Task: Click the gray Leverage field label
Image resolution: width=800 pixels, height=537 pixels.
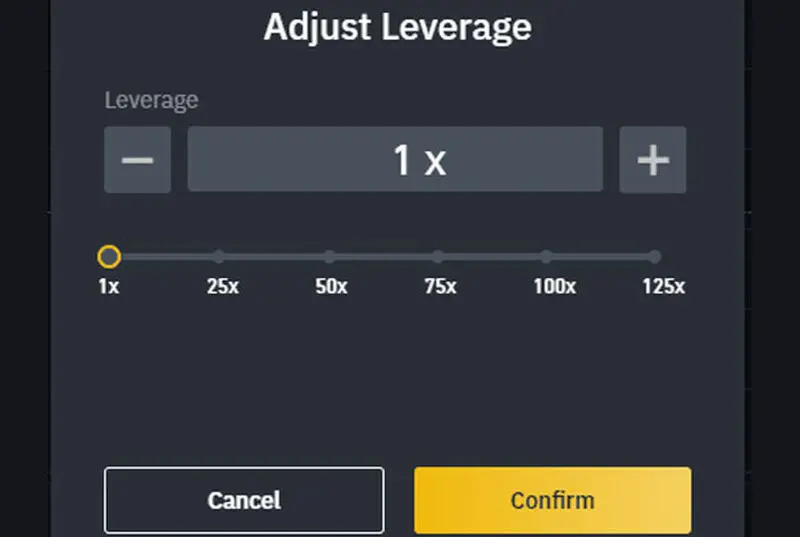Action: [x=151, y=100]
